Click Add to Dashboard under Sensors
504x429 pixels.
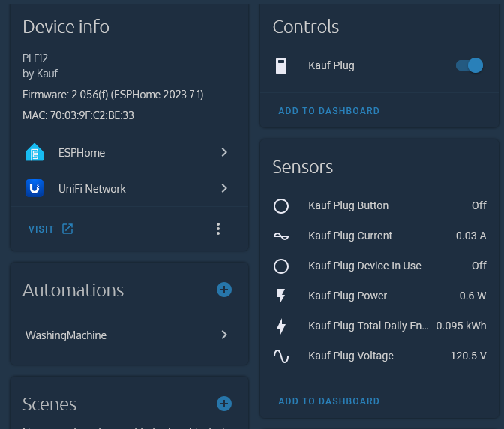click(328, 401)
